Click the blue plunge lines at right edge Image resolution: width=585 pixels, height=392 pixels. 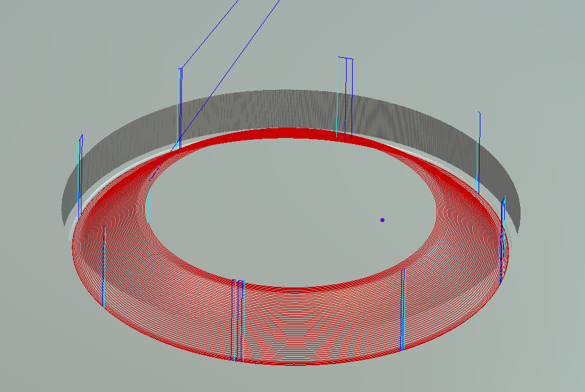502,243
